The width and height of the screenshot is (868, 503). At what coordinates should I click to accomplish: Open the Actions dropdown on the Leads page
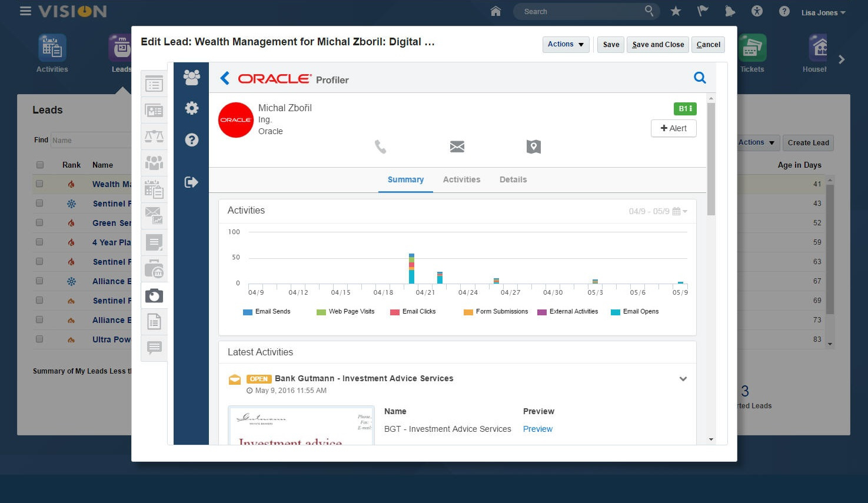point(758,142)
